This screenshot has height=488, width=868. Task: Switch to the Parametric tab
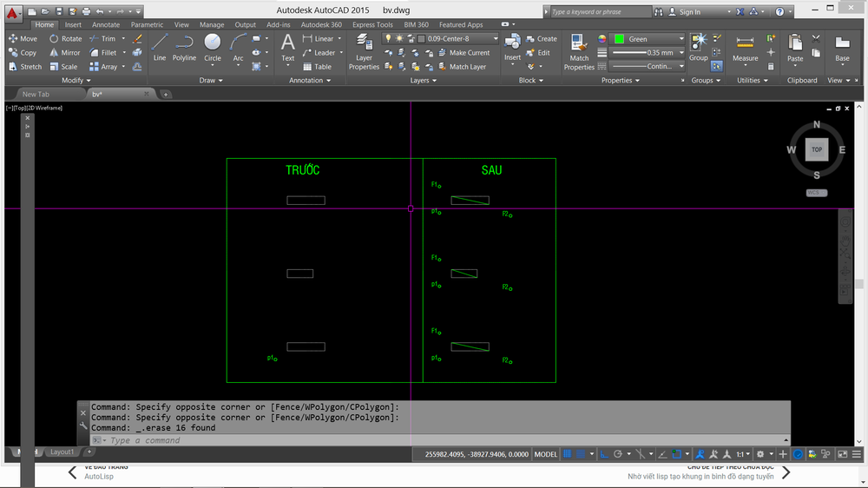click(147, 25)
